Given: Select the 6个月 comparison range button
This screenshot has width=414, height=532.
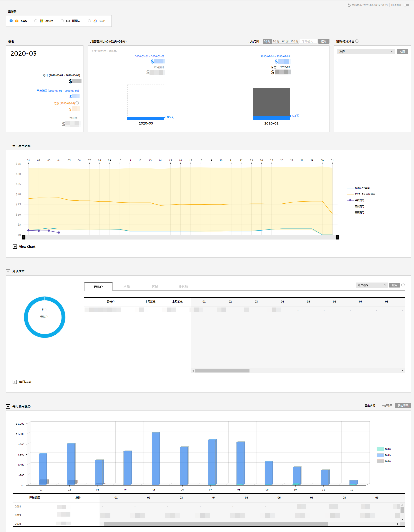Looking at the screenshot, I should (x=285, y=42).
